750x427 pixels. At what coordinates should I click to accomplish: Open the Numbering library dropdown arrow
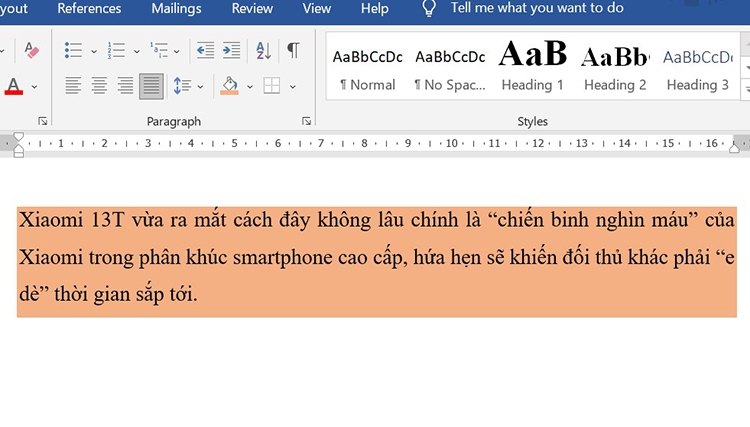[x=137, y=51]
